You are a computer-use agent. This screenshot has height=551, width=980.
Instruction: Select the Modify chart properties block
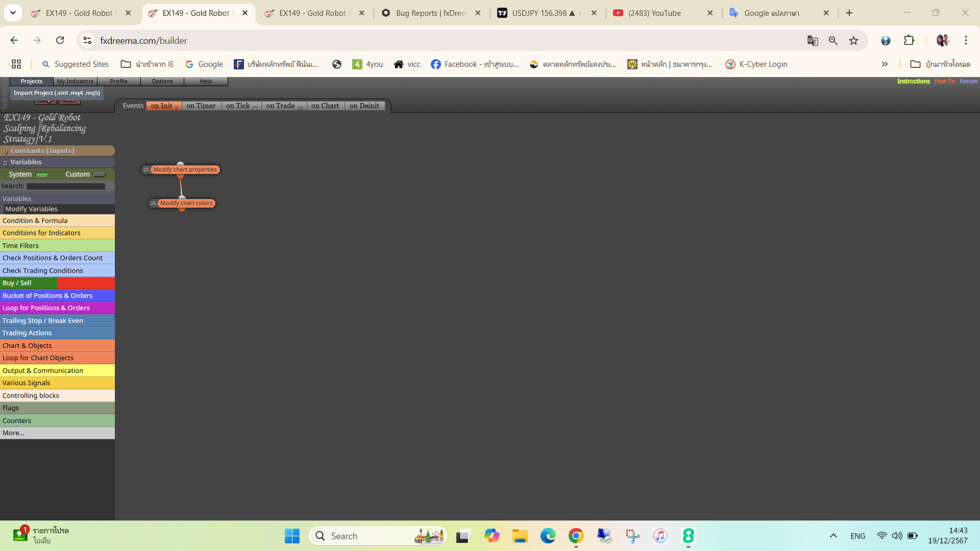coord(185,169)
